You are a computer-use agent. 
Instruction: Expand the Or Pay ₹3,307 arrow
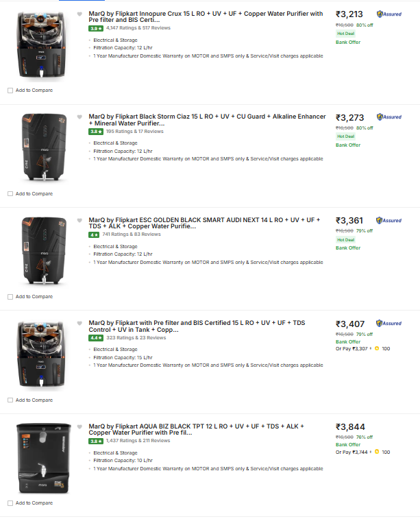tap(370, 348)
